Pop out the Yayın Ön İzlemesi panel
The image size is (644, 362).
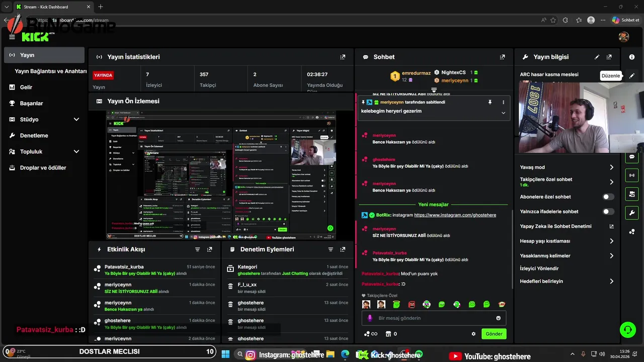click(343, 101)
